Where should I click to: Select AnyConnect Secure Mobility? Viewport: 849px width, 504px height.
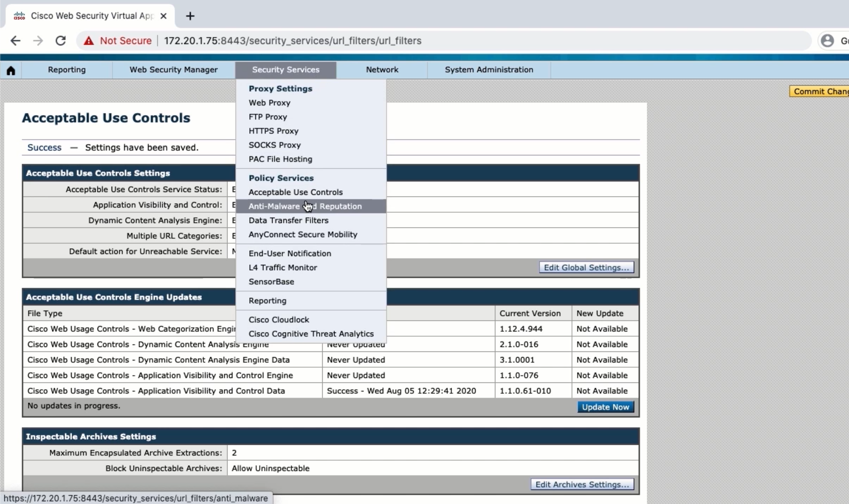coord(303,234)
